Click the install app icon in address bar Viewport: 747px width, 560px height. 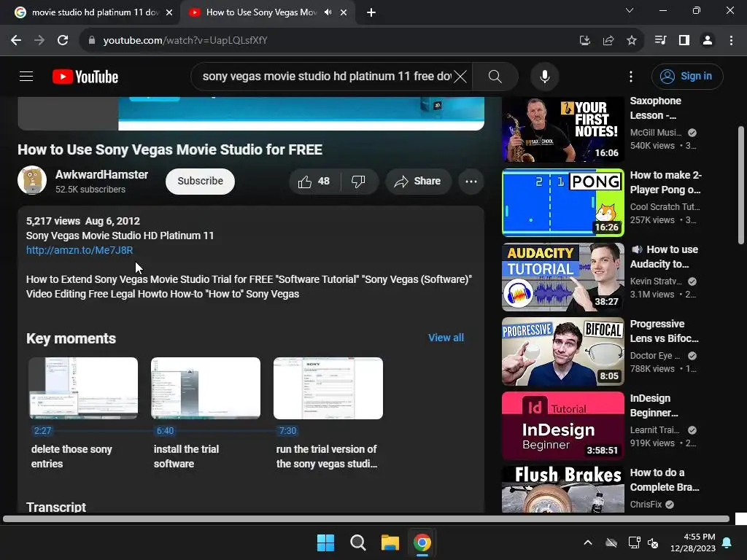point(584,40)
